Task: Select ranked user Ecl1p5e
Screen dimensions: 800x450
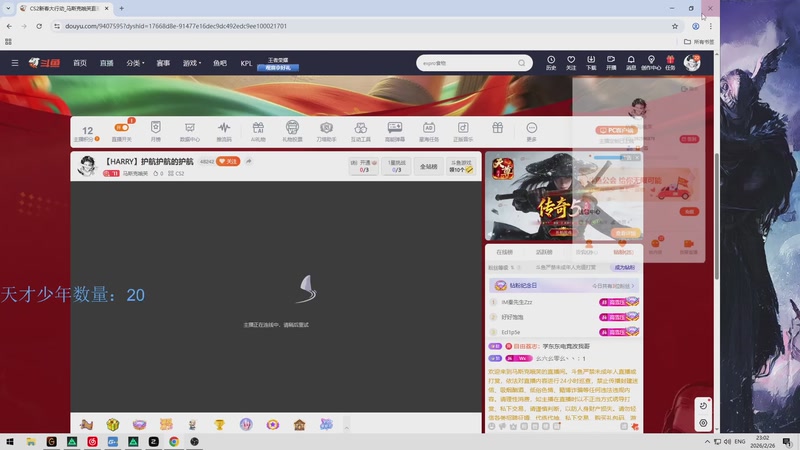Action: pyautogui.click(x=511, y=332)
